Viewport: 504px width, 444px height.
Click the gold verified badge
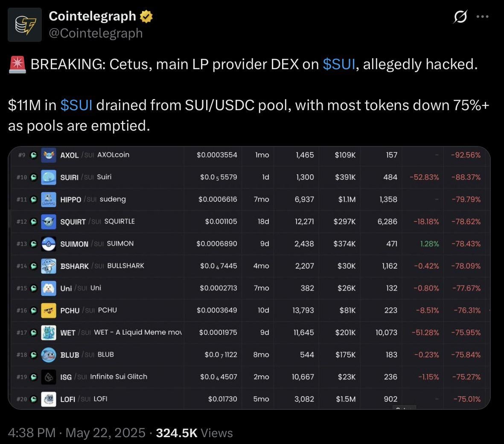pos(146,16)
